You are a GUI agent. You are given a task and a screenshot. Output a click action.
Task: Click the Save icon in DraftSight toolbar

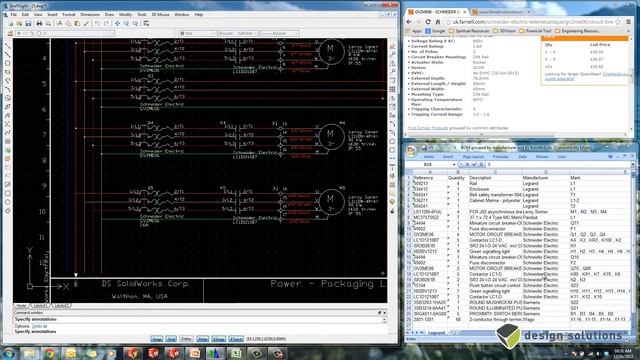click(x=28, y=24)
